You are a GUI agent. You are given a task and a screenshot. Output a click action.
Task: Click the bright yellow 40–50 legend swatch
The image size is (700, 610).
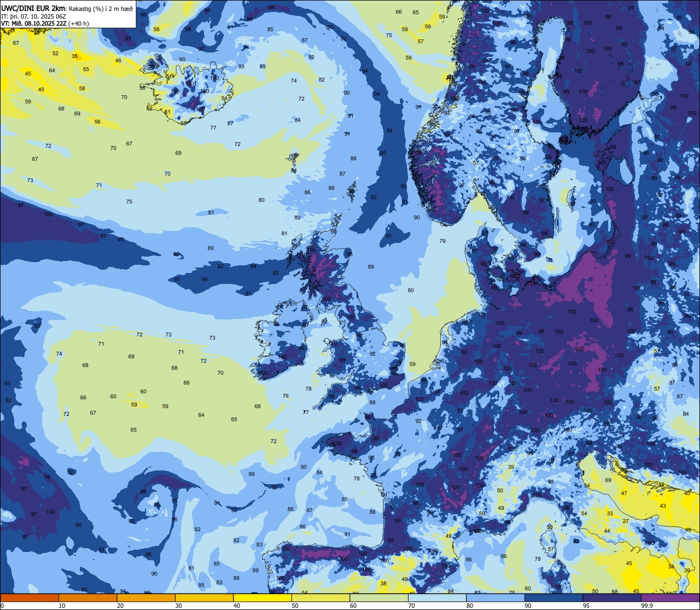point(262,597)
